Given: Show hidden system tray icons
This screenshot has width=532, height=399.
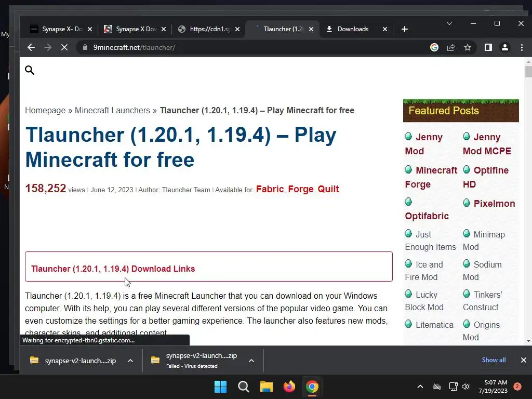Looking at the screenshot, I should pos(420,387).
